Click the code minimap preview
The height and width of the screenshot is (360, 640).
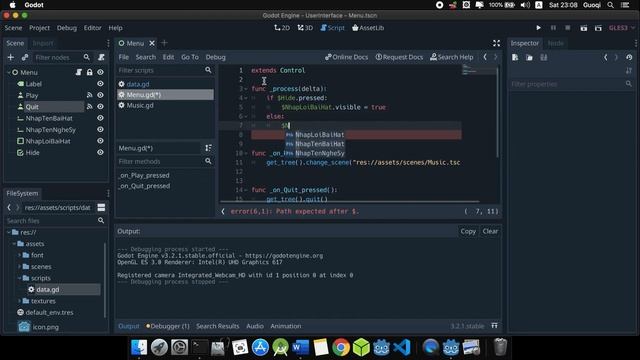[480, 70]
